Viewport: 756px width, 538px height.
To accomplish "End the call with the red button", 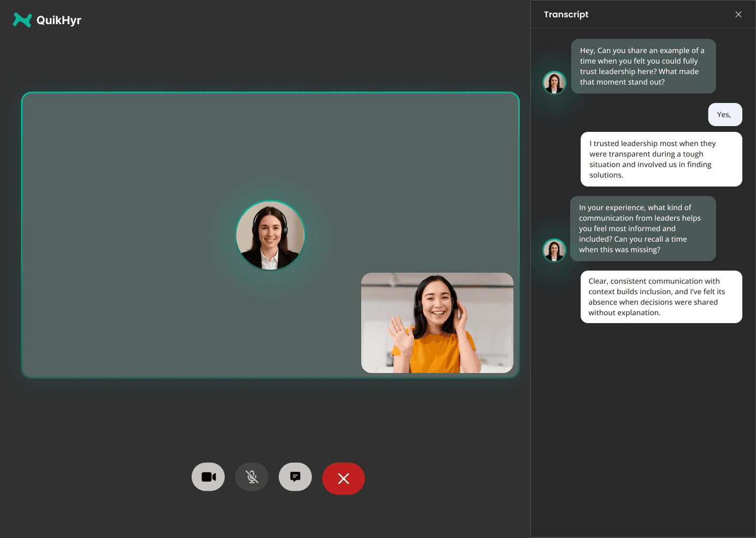I will pyautogui.click(x=344, y=479).
